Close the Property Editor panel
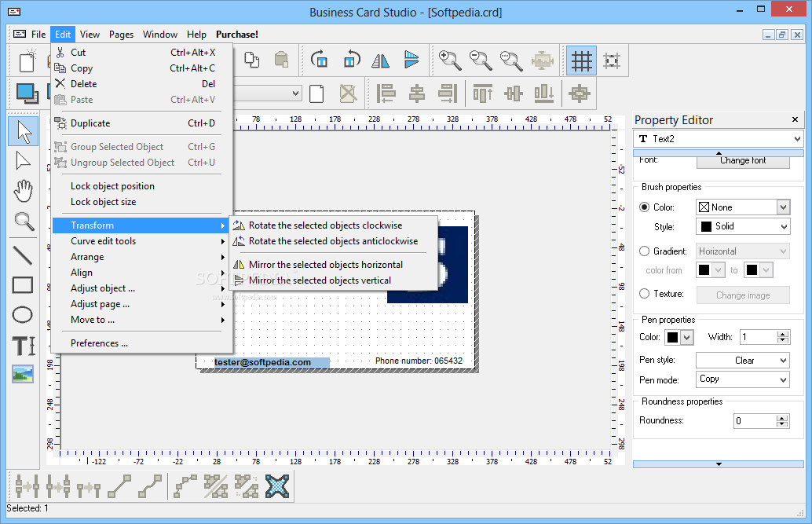 coord(795,119)
